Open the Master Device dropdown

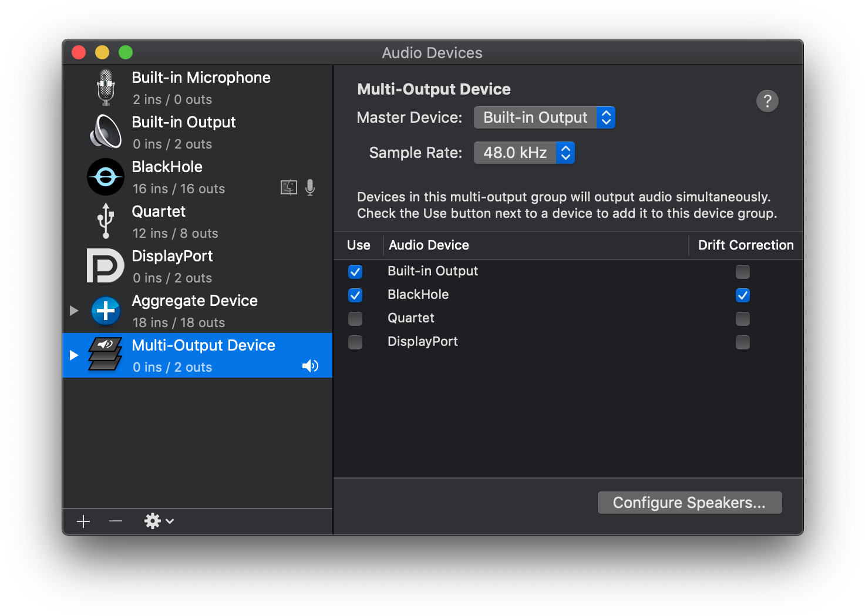click(x=544, y=117)
